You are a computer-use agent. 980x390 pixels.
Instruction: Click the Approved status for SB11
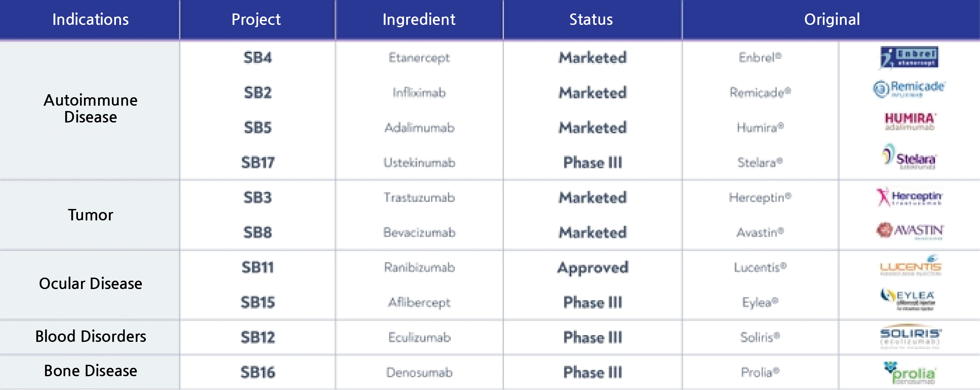(x=593, y=268)
